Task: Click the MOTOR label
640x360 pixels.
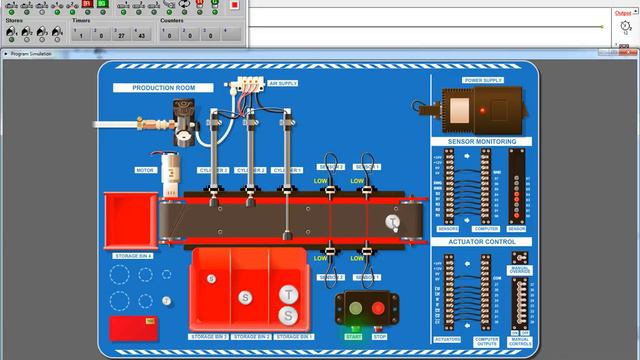Action: click(x=145, y=170)
